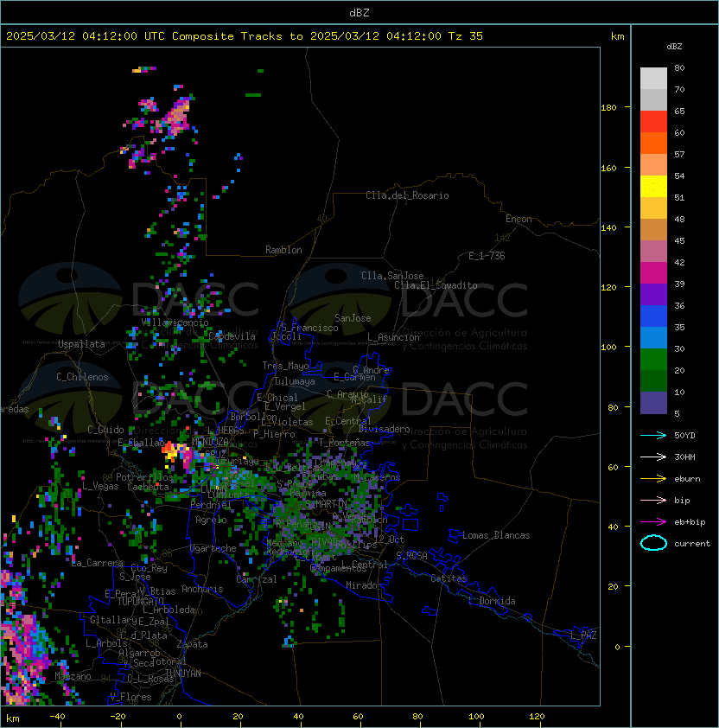
Task: Click the 'dBZ' title at top center
Action: pyautogui.click(x=359, y=13)
